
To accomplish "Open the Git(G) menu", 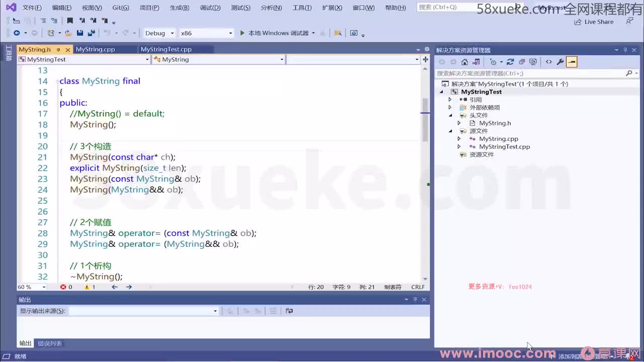I will tap(120, 8).
